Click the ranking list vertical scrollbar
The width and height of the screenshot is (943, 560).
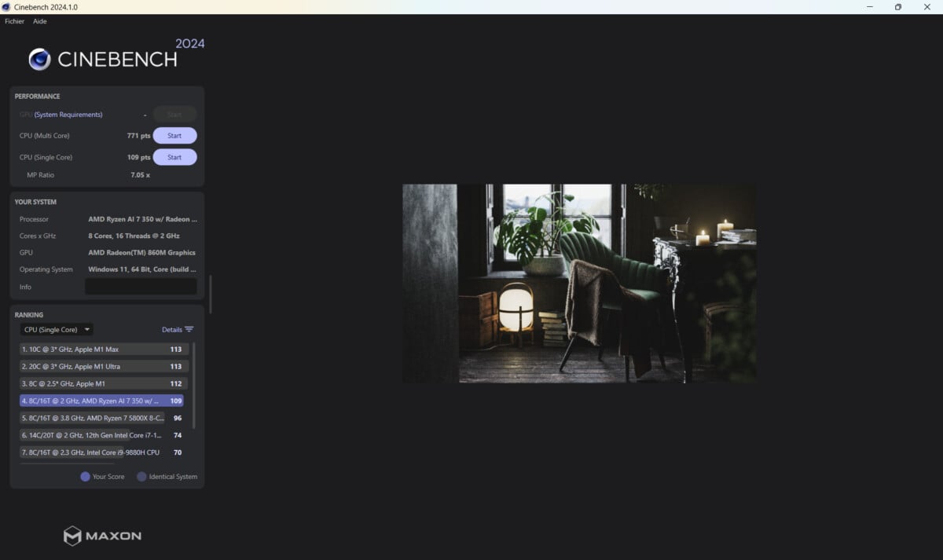[x=194, y=385]
